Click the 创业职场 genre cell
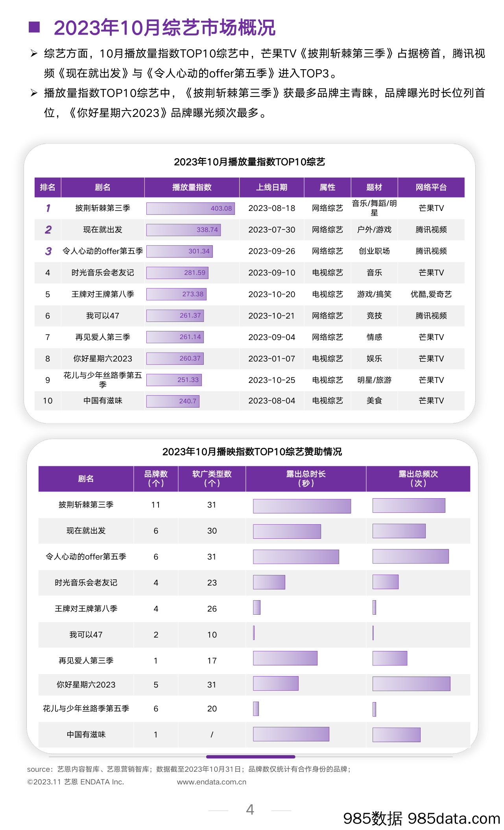 [374, 251]
